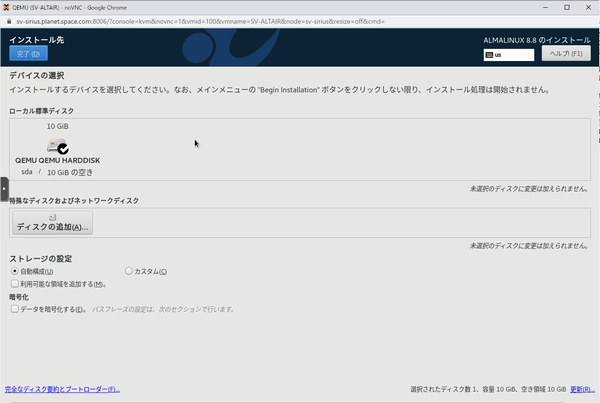This screenshot has height=403, width=600.
Task: Click the 10 GiB の空き free space text
Action: (x=70, y=172)
